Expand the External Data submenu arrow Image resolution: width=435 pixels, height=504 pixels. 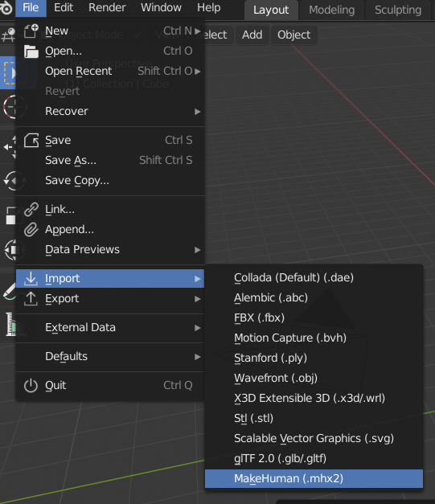point(198,328)
